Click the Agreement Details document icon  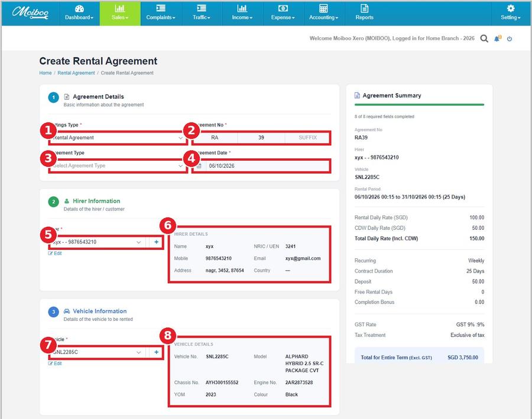pyautogui.click(x=67, y=97)
